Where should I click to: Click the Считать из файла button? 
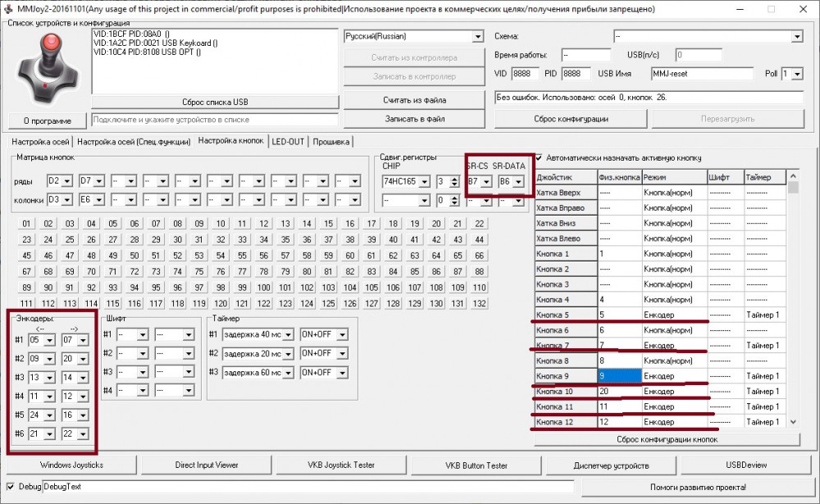coord(414,99)
